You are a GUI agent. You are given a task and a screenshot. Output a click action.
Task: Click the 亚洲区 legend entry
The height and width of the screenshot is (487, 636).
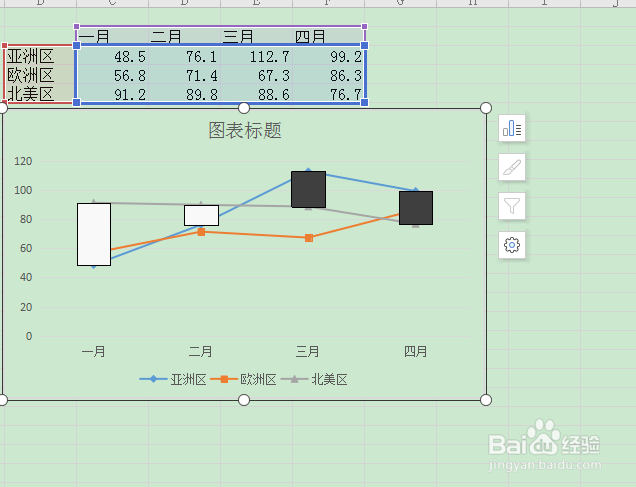click(173, 380)
